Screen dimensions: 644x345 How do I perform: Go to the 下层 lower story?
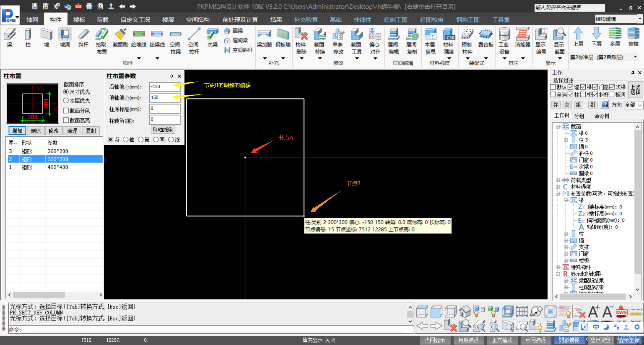click(596, 37)
